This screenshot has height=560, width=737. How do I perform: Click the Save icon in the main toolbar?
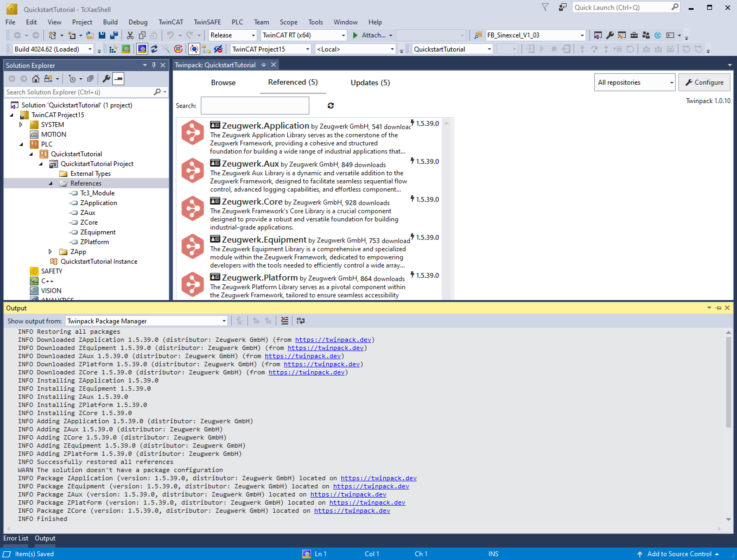pyautogui.click(x=102, y=35)
